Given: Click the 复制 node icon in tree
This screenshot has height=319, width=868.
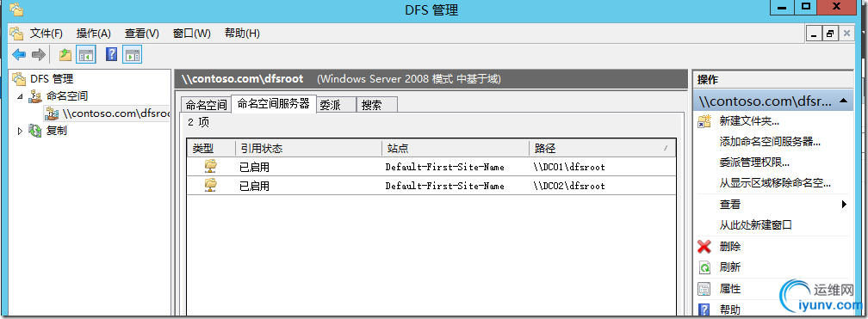Looking at the screenshot, I should 34,131.
